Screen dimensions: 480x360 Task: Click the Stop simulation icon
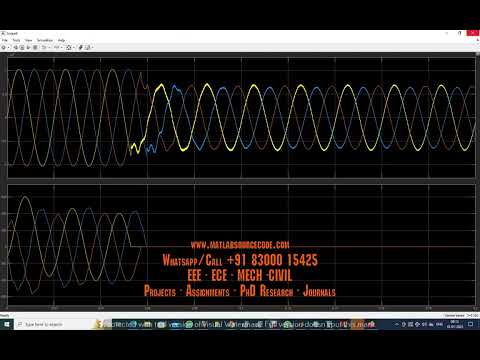(x=35, y=47)
